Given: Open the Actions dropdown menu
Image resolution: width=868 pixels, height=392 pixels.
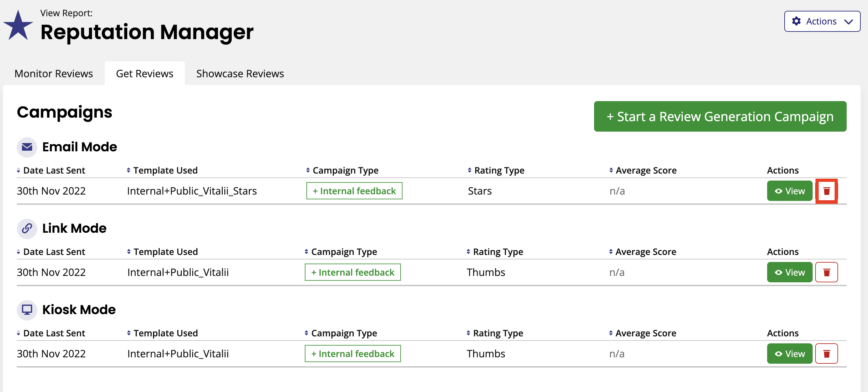Looking at the screenshot, I should click(822, 21).
